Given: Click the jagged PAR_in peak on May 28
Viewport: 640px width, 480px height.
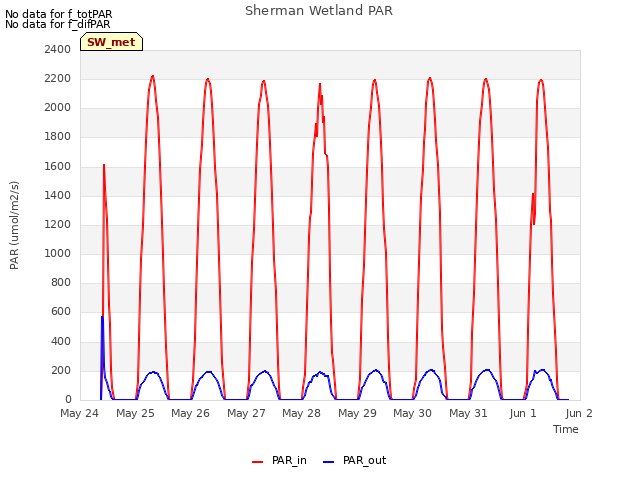Looking at the screenshot, I should [320, 85].
